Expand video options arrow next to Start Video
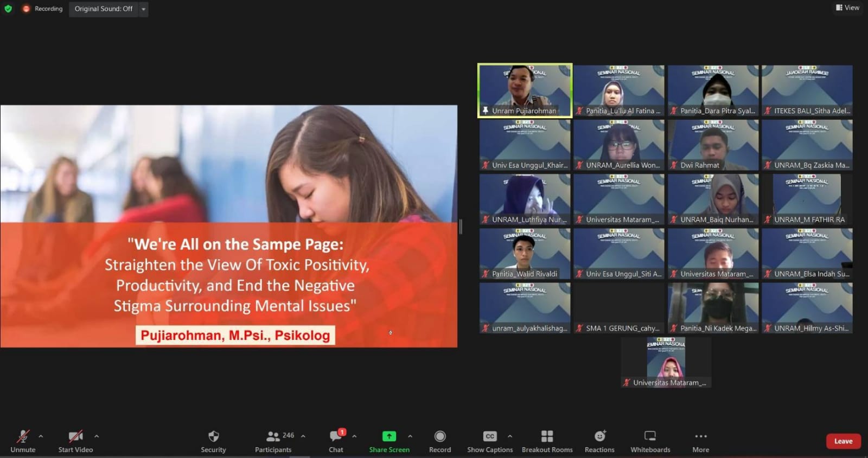This screenshot has width=868, height=458. (x=97, y=436)
